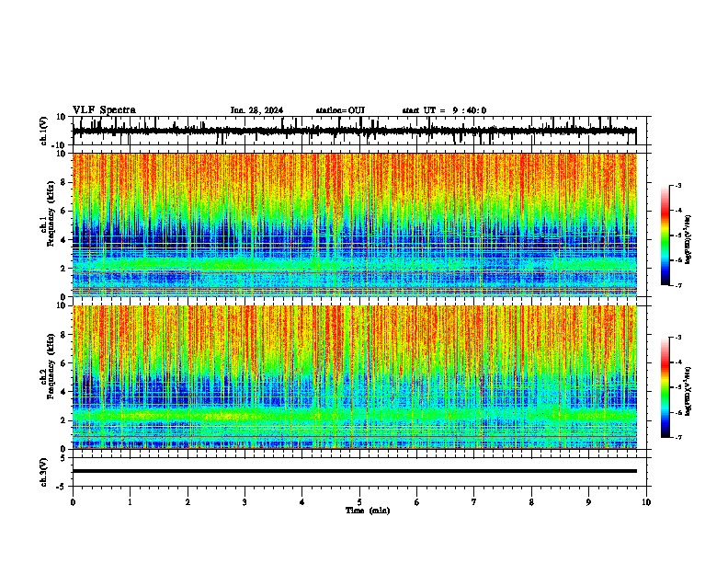Click the "Time (min)" axis label
Viewport: 728px width, 563px height.
(x=368, y=511)
